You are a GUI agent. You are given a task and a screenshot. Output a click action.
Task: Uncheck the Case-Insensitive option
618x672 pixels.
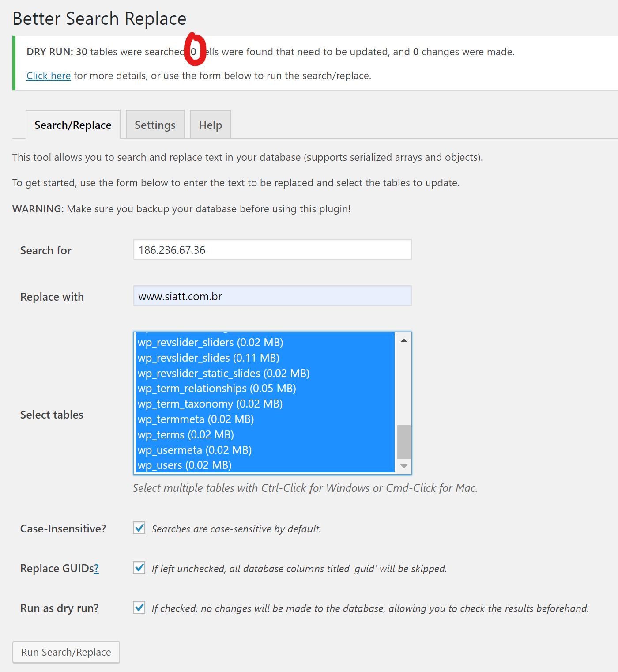[138, 528]
